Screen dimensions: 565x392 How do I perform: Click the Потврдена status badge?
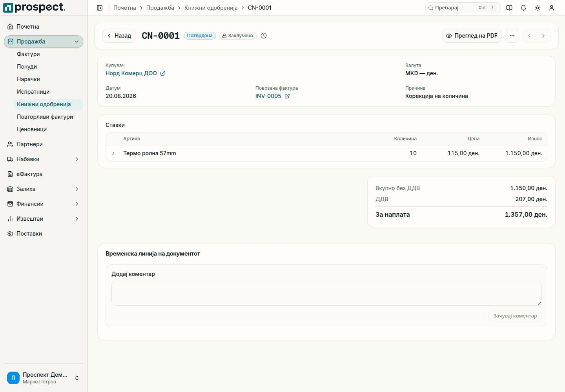click(x=200, y=36)
